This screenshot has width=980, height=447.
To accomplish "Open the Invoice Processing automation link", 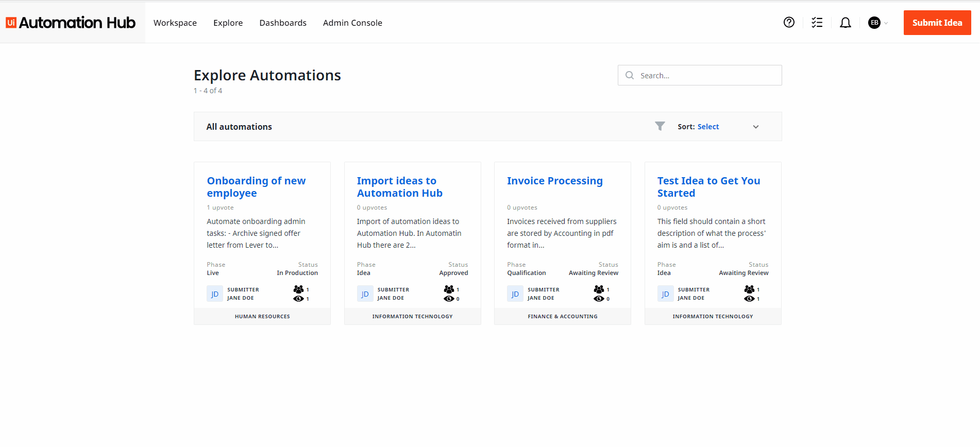I will [554, 181].
